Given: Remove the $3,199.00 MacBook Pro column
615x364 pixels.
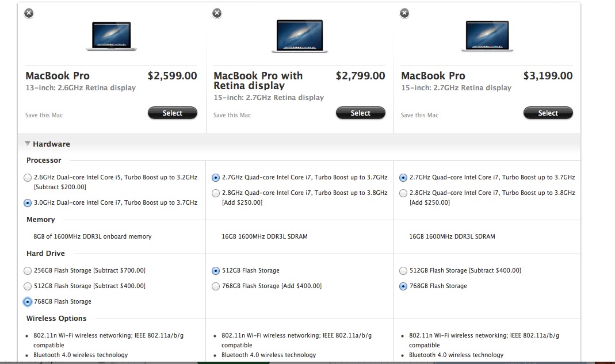Looking at the screenshot, I should click(404, 13).
